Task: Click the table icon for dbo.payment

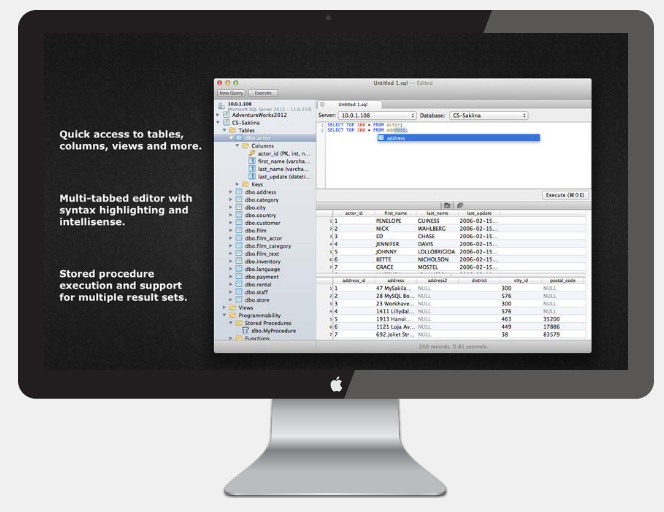Action: click(239, 277)
